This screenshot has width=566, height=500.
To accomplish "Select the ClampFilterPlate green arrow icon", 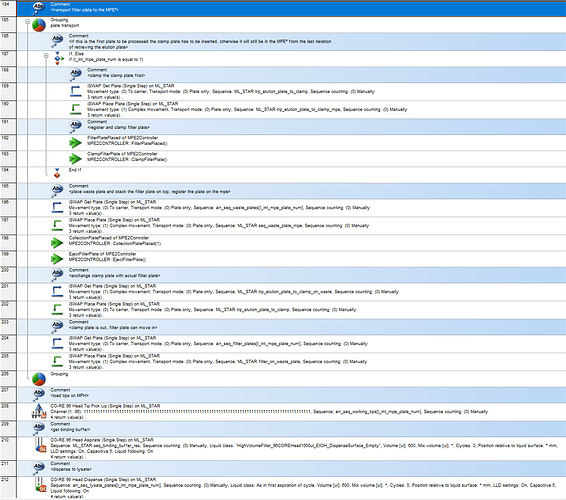I will tap(75, 158).
